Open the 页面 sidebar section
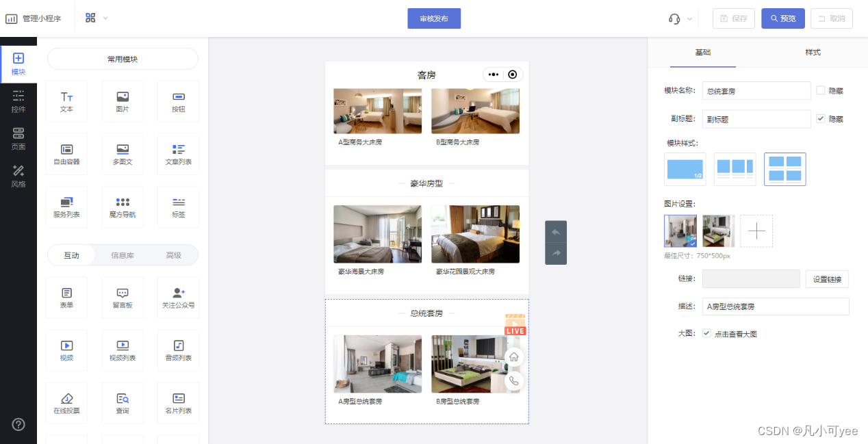 (18, 139)
